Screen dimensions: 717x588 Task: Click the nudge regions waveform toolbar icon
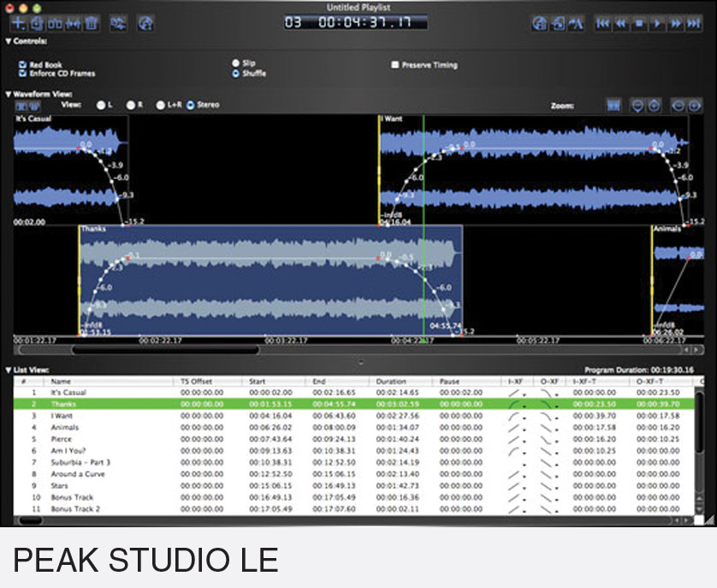[x=74, y=23]
